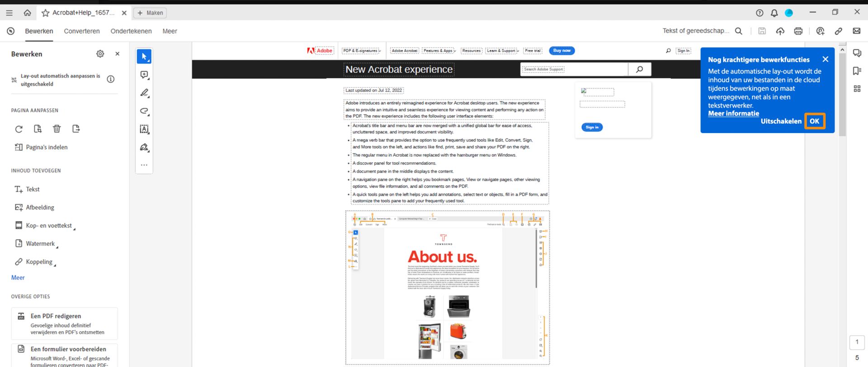Click the share with others icon
The width and height of the screenshot is (868, 367).
820,31
